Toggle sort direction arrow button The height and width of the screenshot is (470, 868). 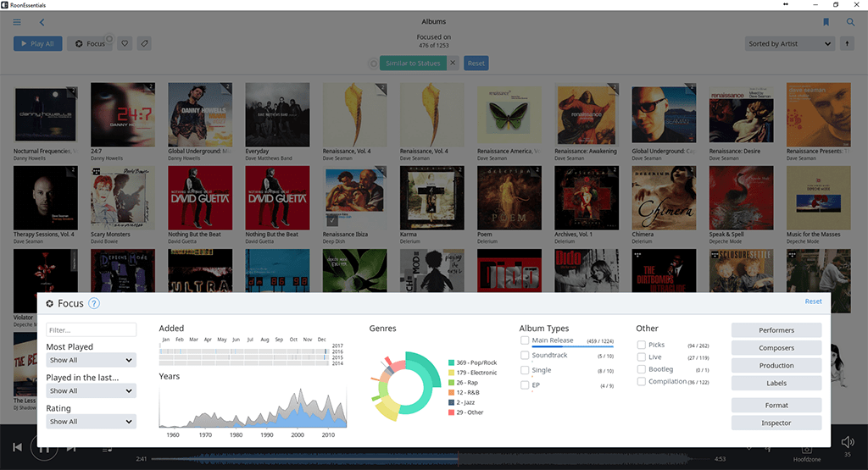[x=847, y=44]
